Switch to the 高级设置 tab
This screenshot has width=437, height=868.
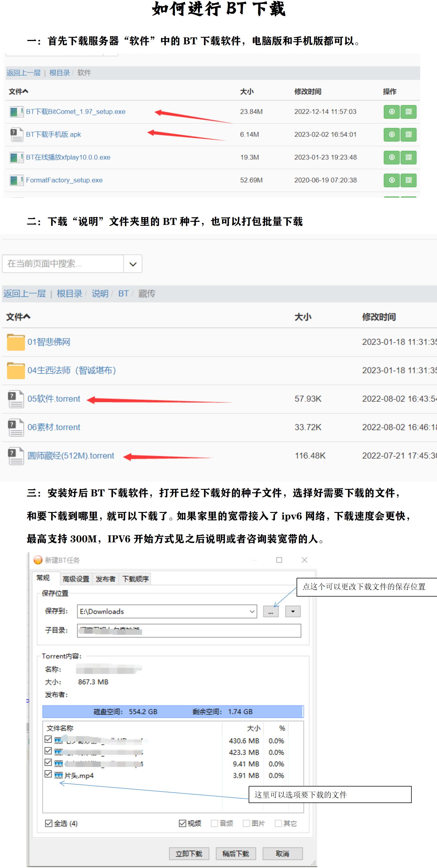click(76, 579)
